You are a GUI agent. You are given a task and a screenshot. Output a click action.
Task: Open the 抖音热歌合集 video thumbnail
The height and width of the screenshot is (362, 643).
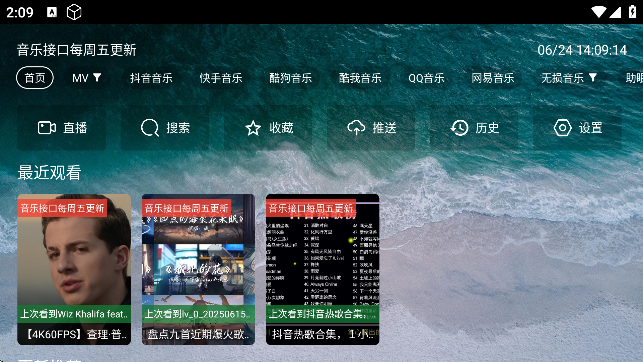pos(323,269)
